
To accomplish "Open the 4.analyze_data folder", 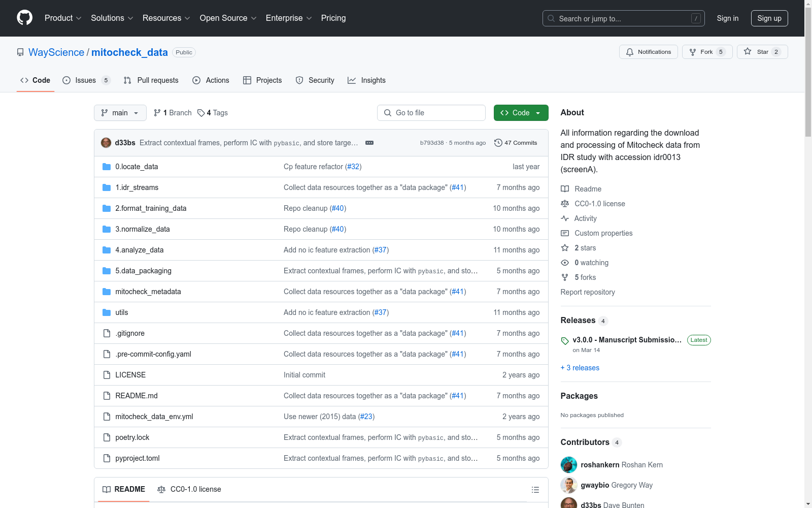I will [140, 250].
